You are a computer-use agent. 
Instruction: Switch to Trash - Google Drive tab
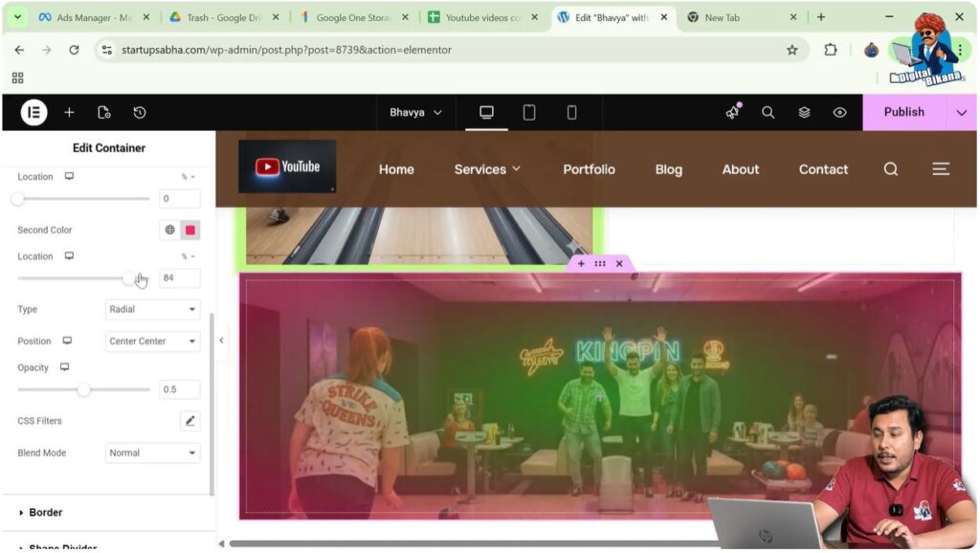[x=224, y=17]
